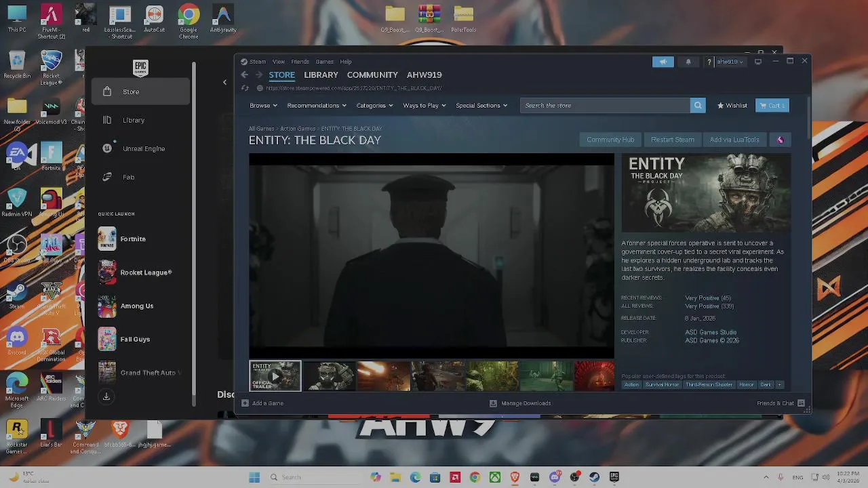Open the Friends menu
The width and height of the screenshot is (868, 488).
point(300,62)
